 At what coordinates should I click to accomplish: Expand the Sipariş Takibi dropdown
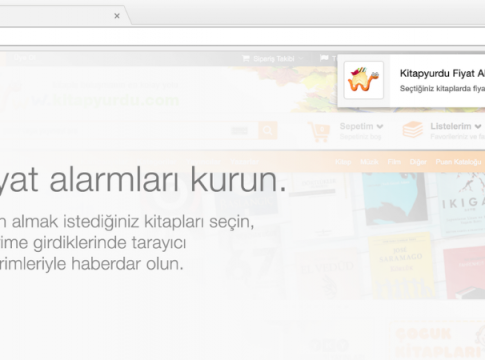(301, 59)
